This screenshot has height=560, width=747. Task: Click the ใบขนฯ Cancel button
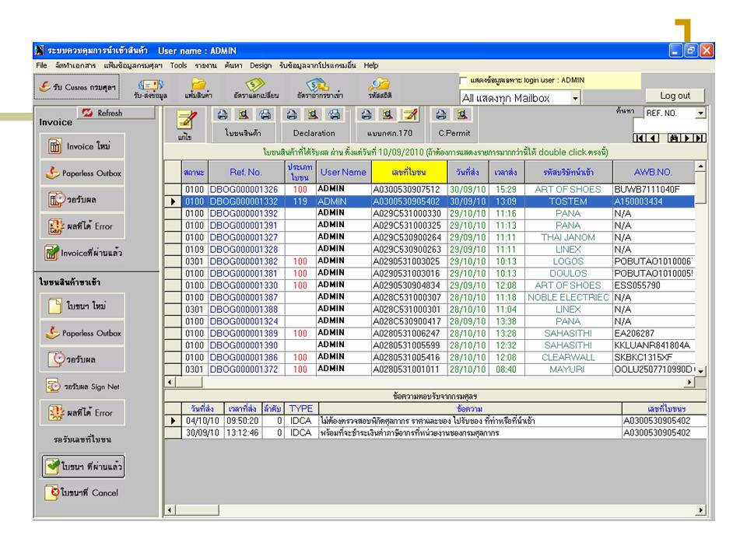pyautogui.click(x=82, y=492)
